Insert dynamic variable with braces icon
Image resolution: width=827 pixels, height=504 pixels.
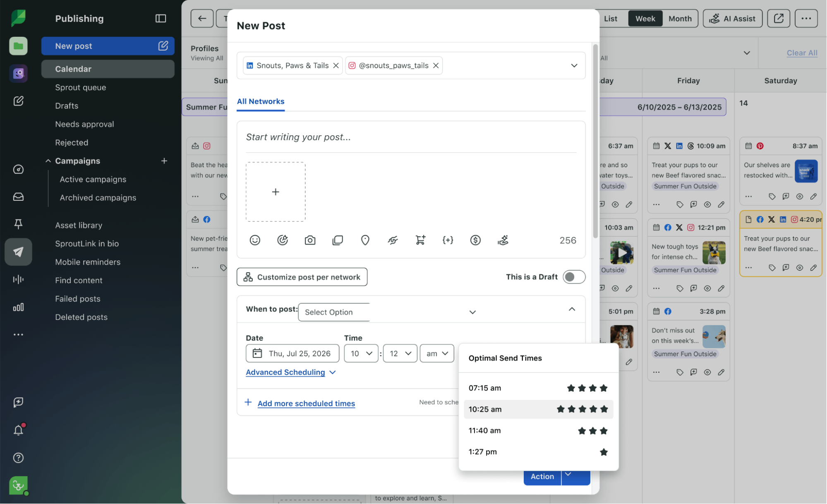tap(448, 240)
